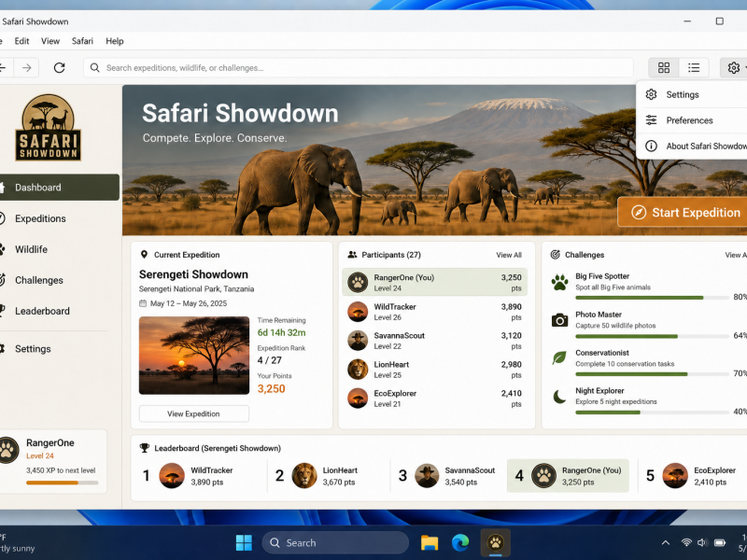The height and width of the screenshot is (560, 747).
Task: Open File Explorer from the taskbar
Action: [430, 542]
